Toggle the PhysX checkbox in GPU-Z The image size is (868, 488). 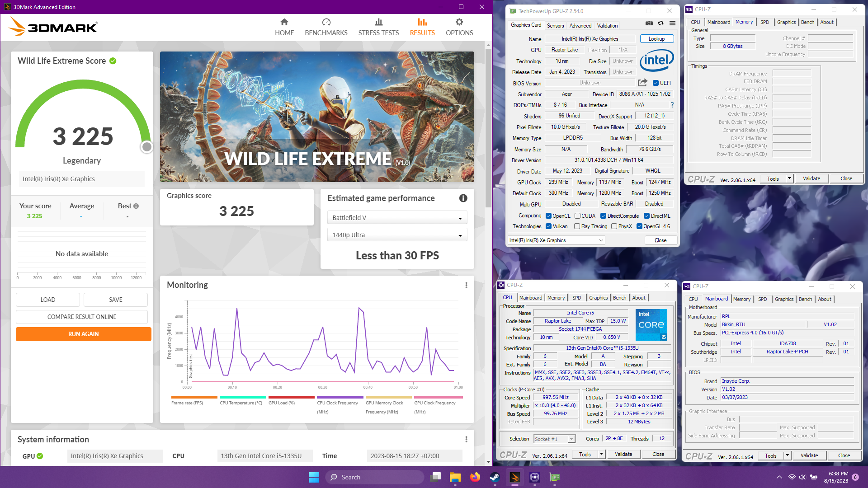[614, 226]
